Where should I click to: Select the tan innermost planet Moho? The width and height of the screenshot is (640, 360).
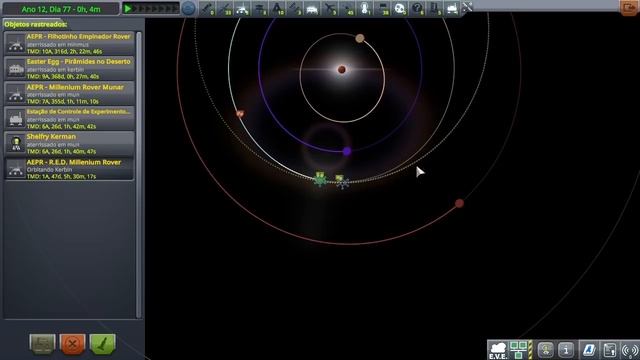(x=360, y=38)
